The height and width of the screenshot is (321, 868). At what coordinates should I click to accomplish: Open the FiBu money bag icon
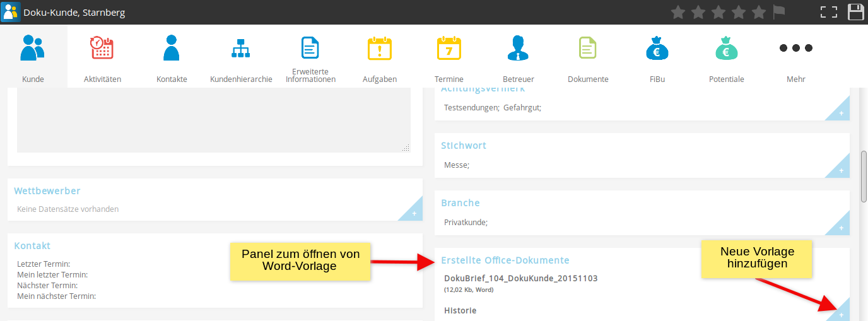(x=657, y=48)
